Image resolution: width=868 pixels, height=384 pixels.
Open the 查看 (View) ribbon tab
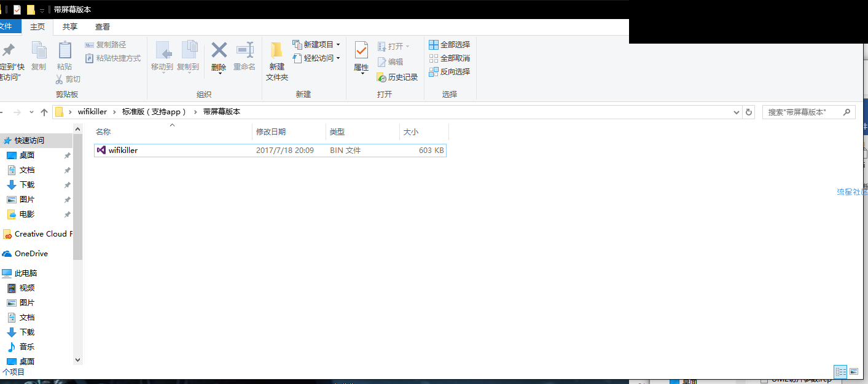click(x=103, y=26)
